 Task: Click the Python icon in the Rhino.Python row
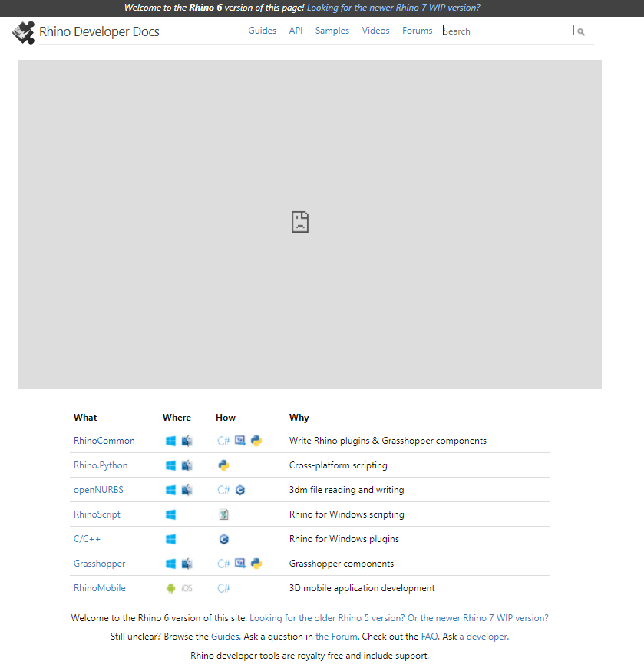(x=223, y=465)
